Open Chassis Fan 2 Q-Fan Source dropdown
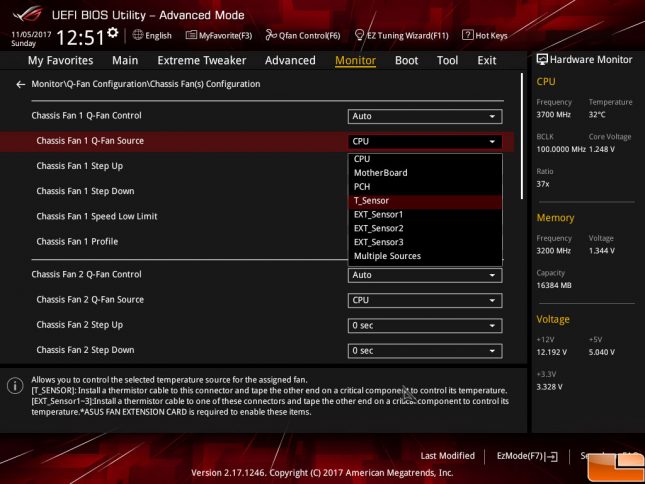The image size is (645, 484). [425, 300]
